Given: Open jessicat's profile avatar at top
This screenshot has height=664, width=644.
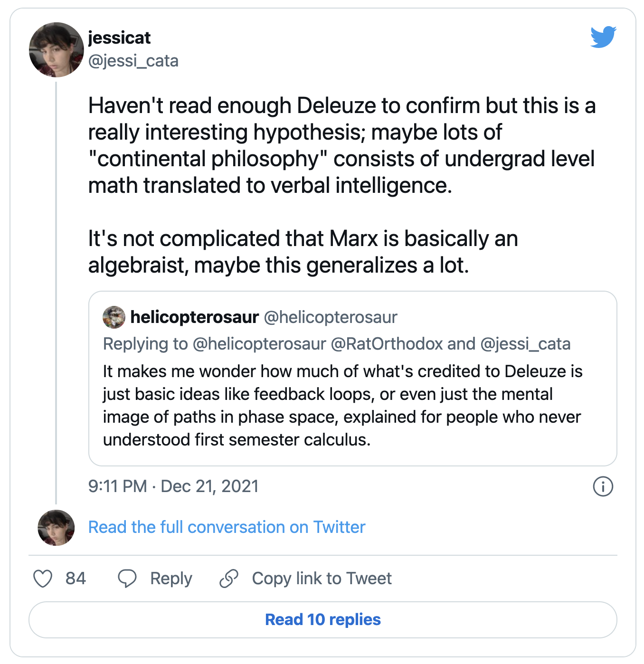Looking at the screenshot, I should [x=56, y=50].
